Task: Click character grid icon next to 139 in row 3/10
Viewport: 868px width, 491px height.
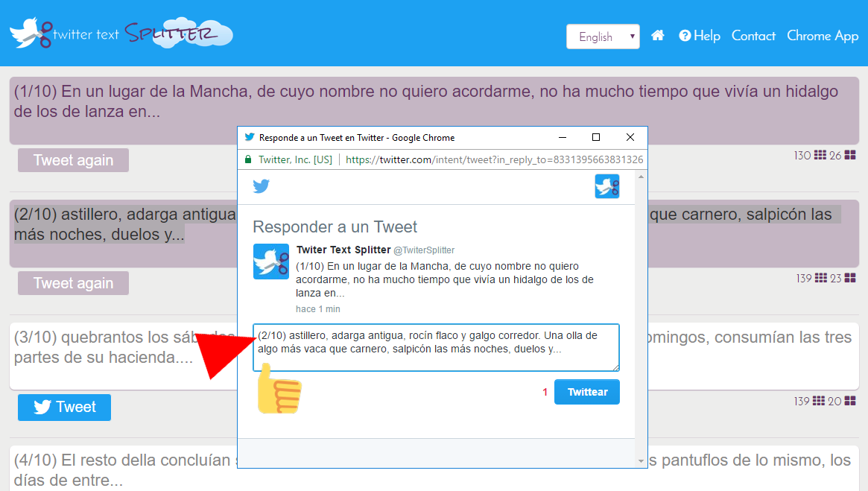Action: (x=820, y=401)
